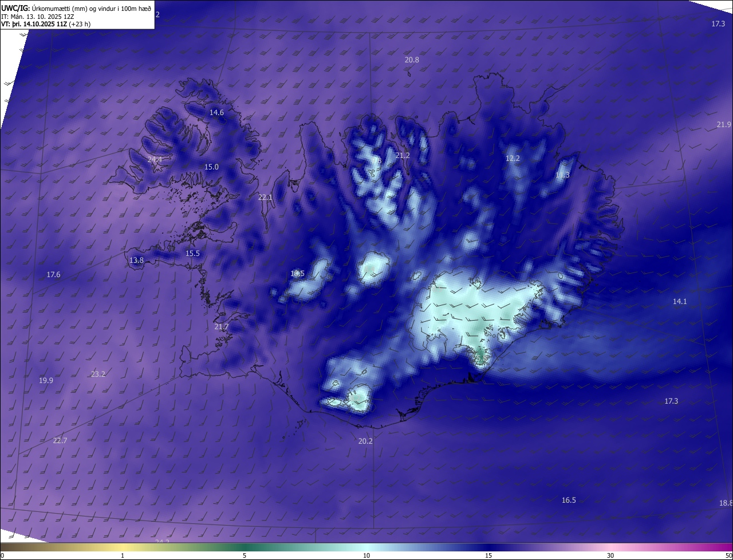Viewport: 733px width, 560px height.
Task: Click the 21.9 value at the east edge
Action: tap(724, 125)
